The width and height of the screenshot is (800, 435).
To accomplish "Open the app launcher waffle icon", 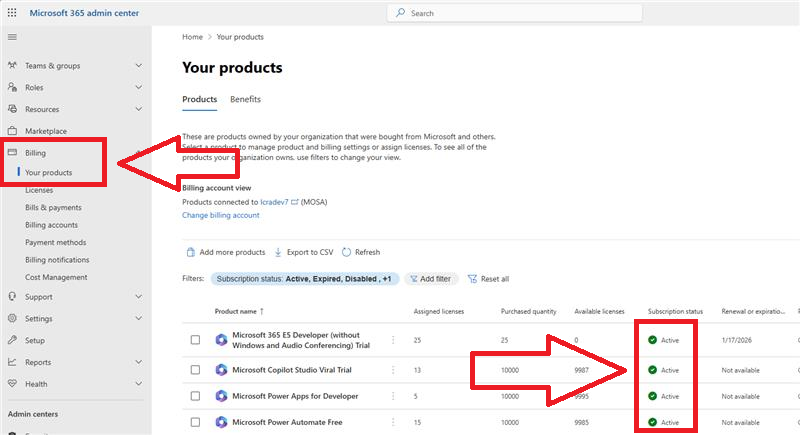I will (x=12, y=13).
